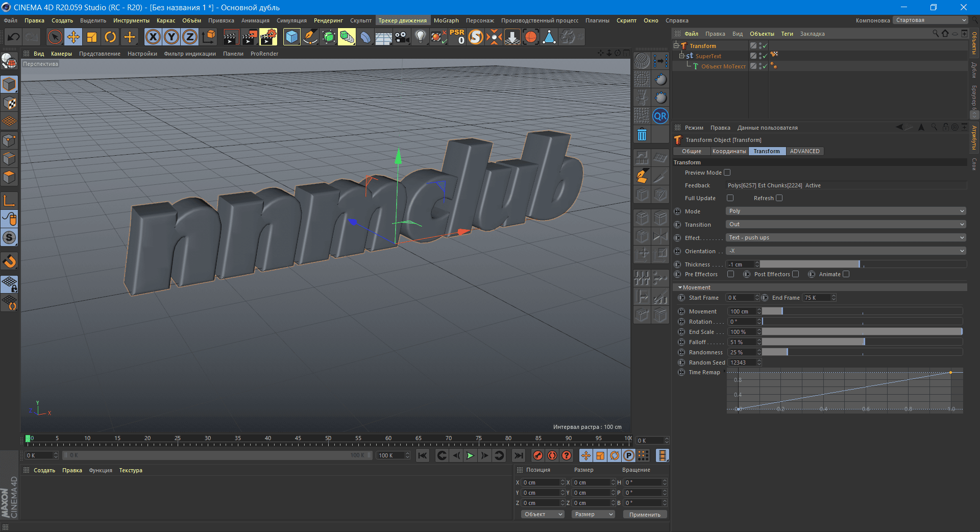This screenshot has width=980, height=532.
Task: Add a Light object
Action: point(420,37)
